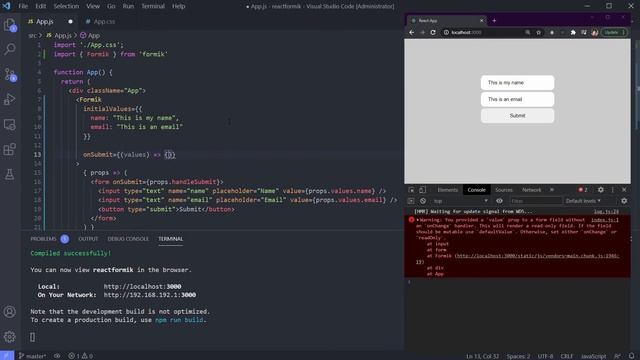Open the File menu
This screenshot has height=360, width=640.
23,6
